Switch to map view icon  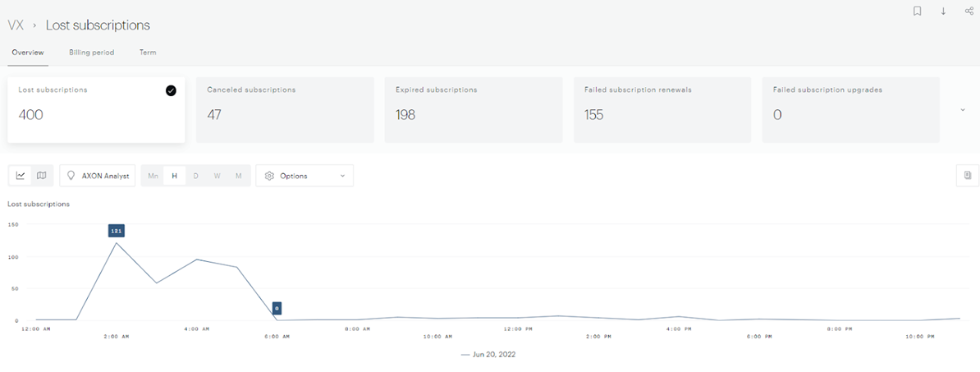(41, 176)
